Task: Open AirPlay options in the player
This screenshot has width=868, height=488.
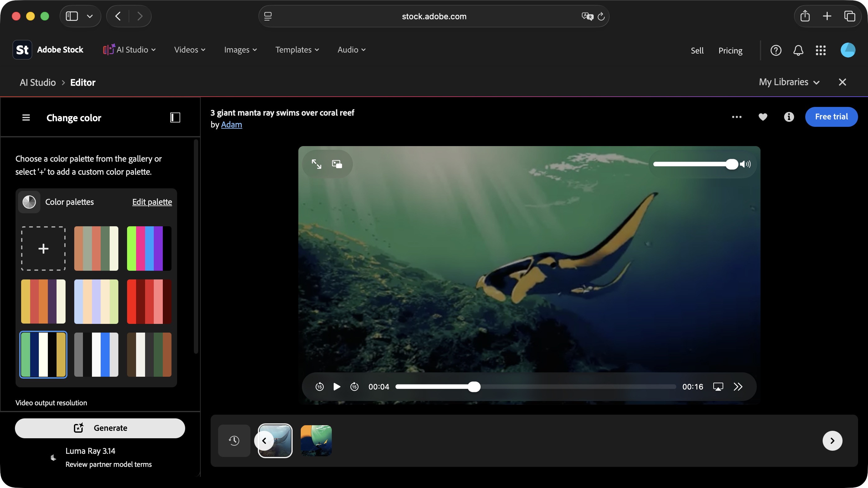Action: (718, 387)
